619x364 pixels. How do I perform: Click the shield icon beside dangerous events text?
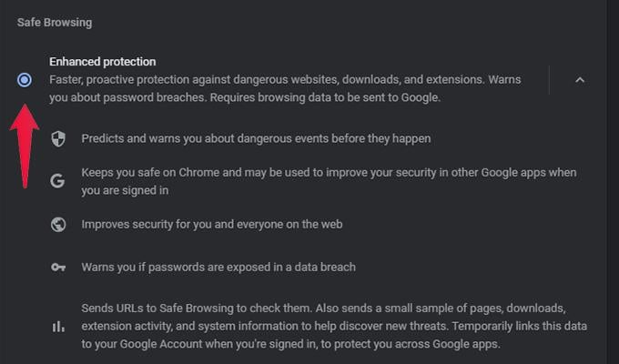pyautogui.click(x=58, y=139)
